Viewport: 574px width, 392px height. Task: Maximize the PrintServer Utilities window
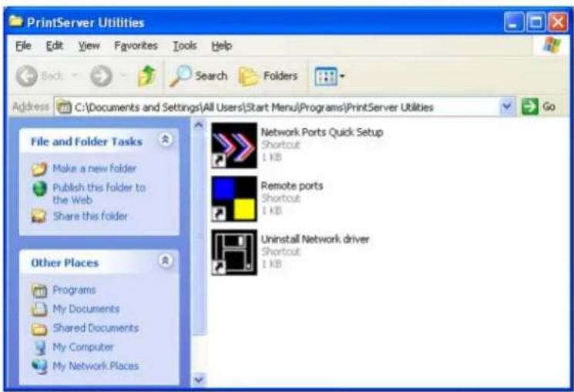pyautogui.click(x=535, y=22)
